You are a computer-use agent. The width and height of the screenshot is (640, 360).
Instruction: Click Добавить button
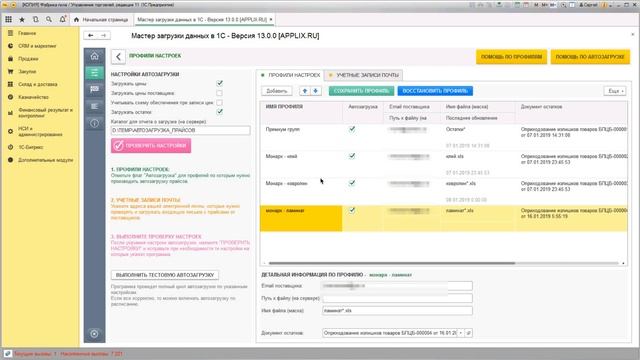click(x=277, y=91)
